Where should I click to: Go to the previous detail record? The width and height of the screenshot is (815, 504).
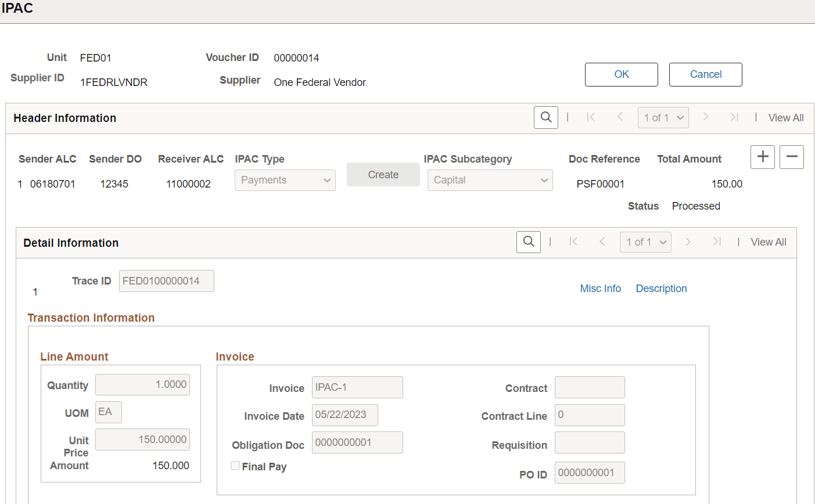pos(602,242)
